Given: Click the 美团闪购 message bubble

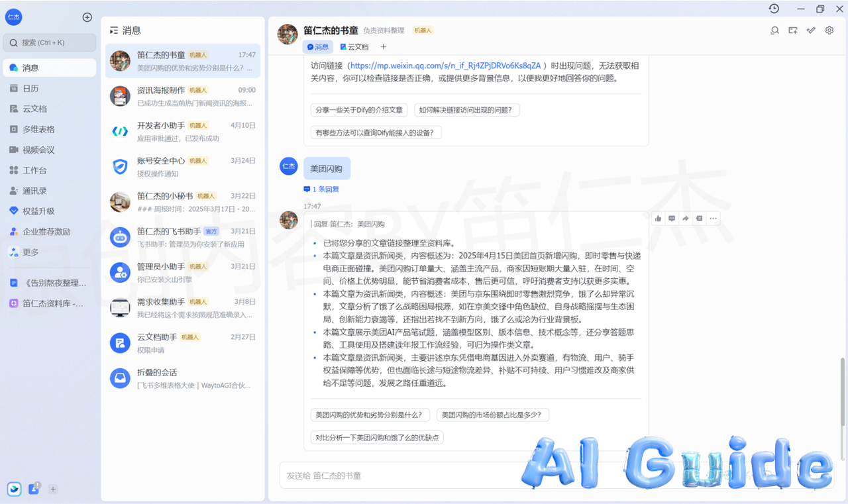Looking at the screenshot, I should 327,168.
